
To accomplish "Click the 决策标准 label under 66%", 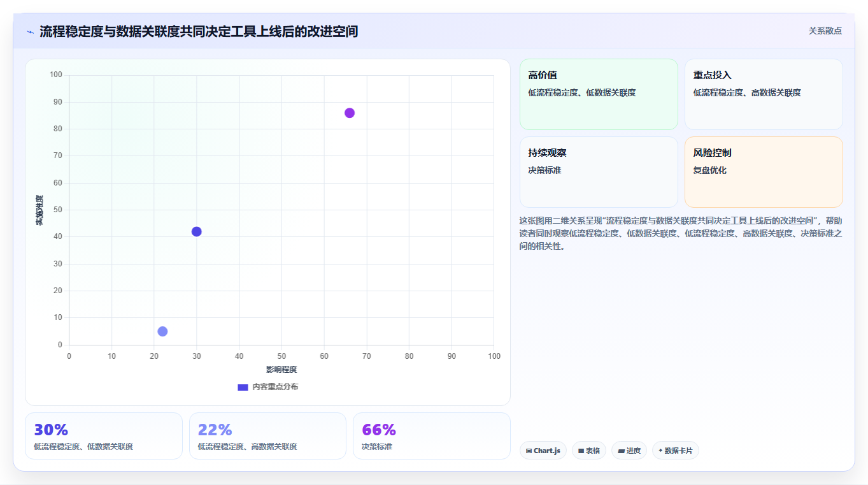I will (x=377, y=447).
